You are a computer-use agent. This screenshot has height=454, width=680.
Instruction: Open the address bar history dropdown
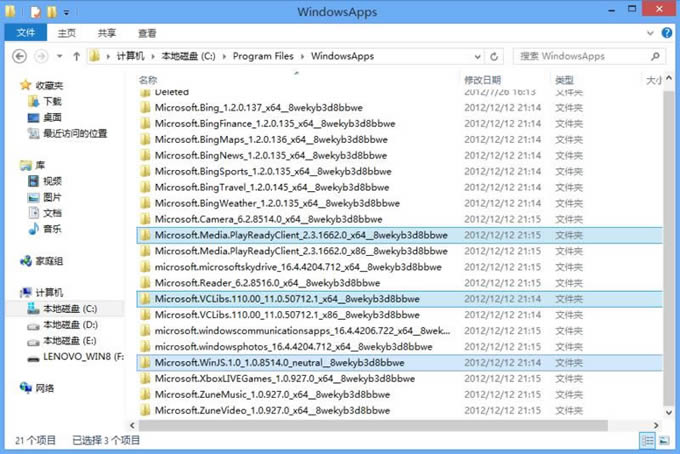point(477,57)
